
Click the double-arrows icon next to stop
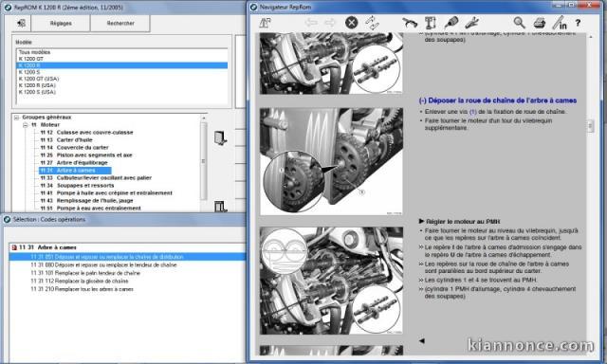point(372,23)
